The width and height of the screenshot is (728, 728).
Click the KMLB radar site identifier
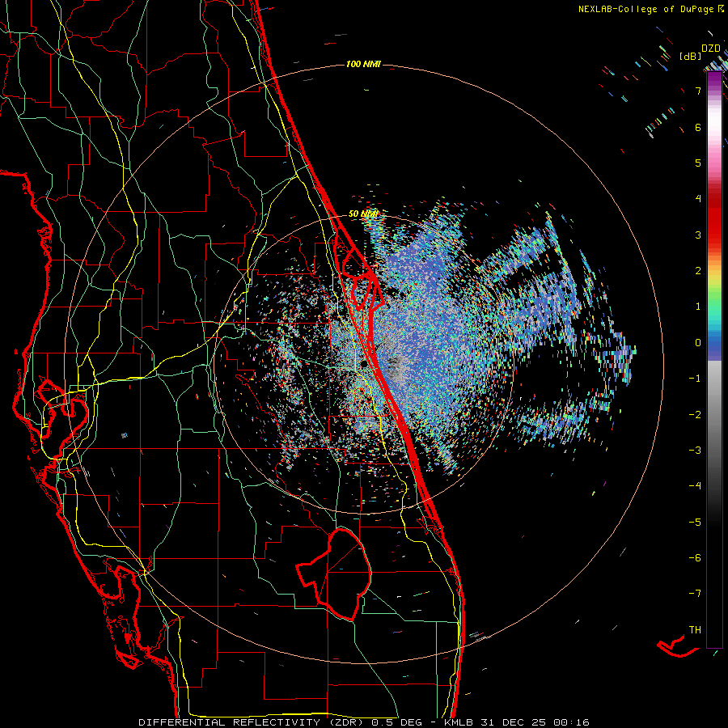[x=460, y=722]
